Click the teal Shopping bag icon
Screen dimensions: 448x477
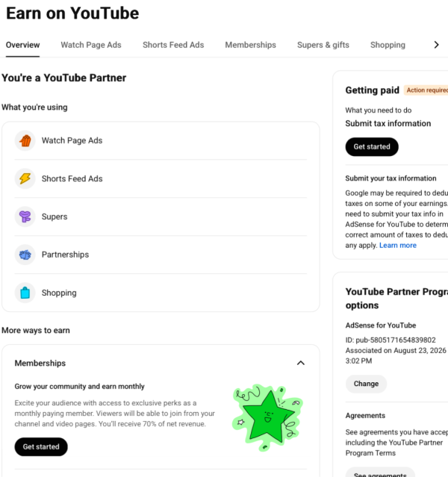[25, 293]
